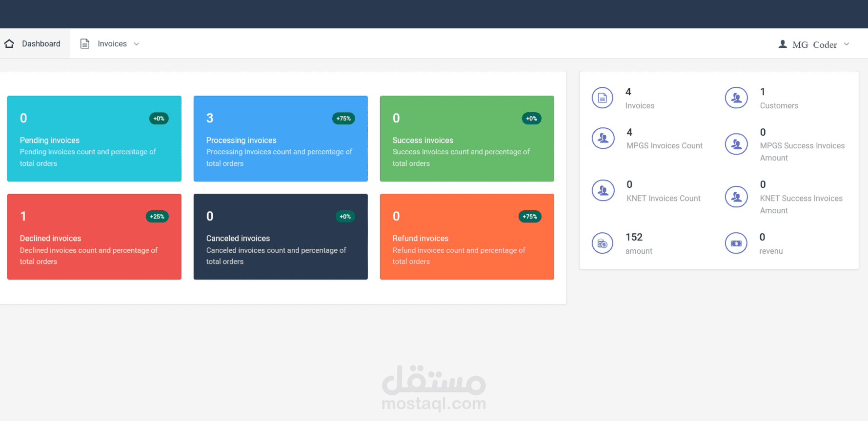The height and width of the screenshot is (421, 868).
Task: Click the +0% badge on Pending invoices
Action: (x=159, y=119)
